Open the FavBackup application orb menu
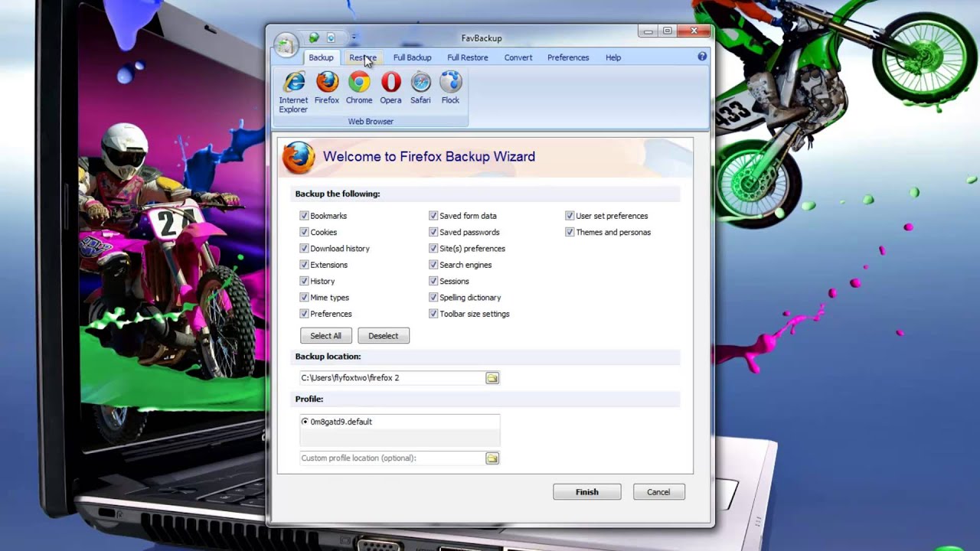Image resolution: width=980 pixels, height=551 pixels. coord(286,45)
